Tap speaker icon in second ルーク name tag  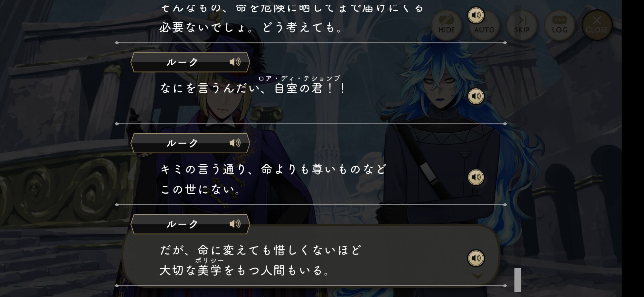coord(235,143)
